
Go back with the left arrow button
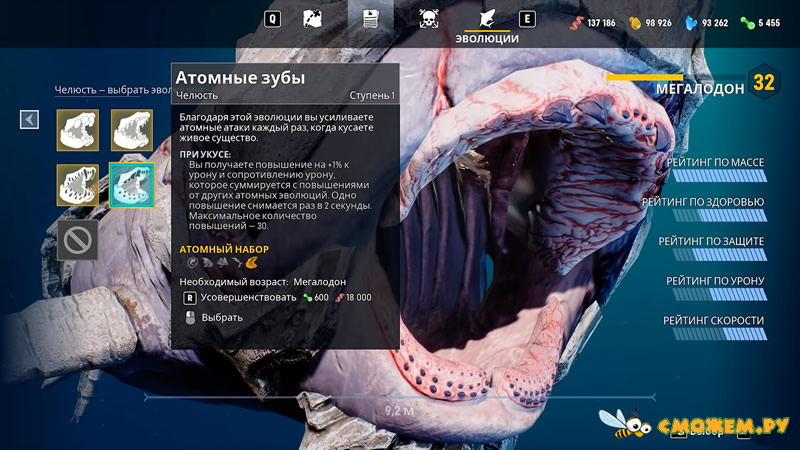[29, 119]
